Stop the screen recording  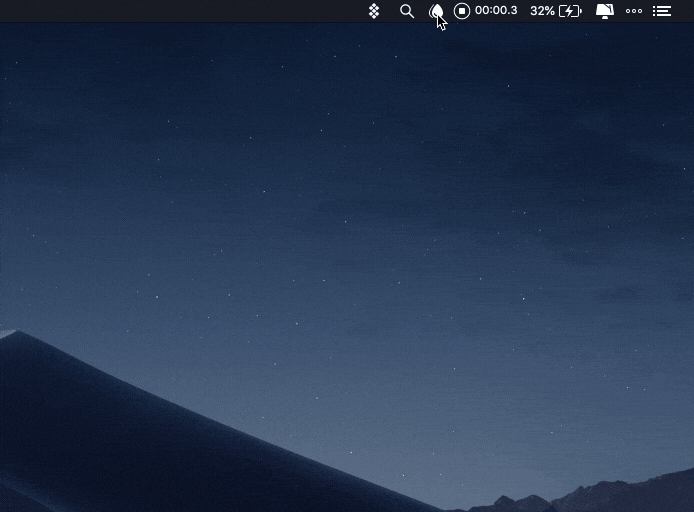pyautogui.click(x=462, y=11)
